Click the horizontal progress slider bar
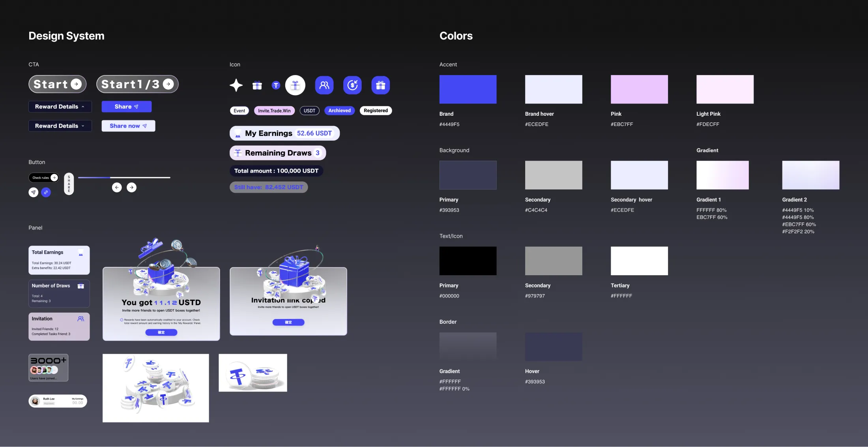The height and width of the screenshot is (447, 868). [124, 178]
